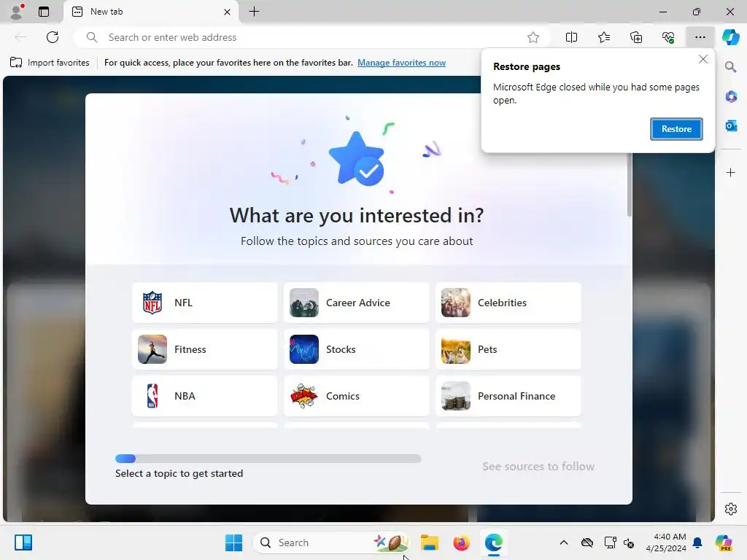Dismiss the Restore pages popup
Screen dimensions: 747x560
[x=703, y=59]
